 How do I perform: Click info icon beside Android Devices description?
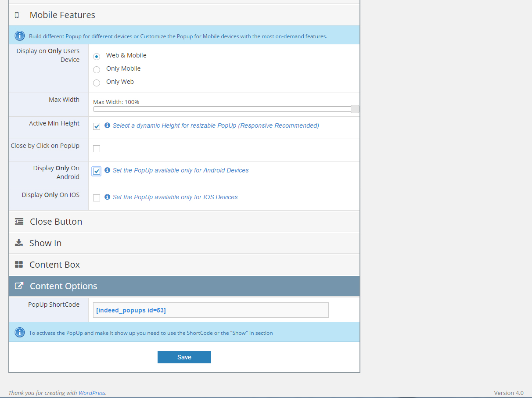click(x=107, y=170)
